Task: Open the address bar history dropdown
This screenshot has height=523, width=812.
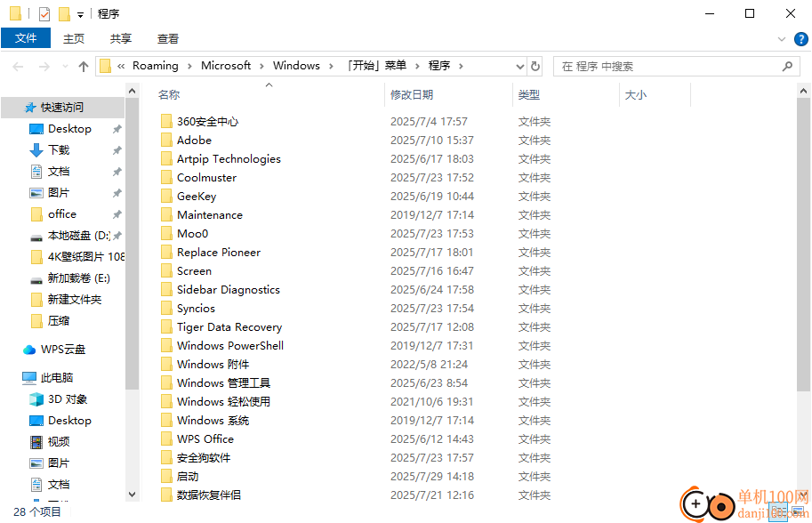Action: 520,67
